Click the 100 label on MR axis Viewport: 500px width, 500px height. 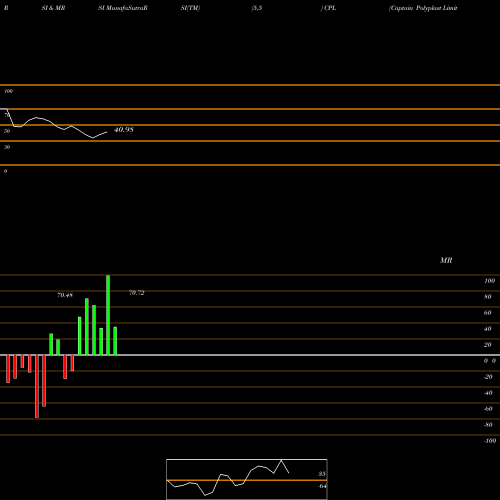coord(489,281)
